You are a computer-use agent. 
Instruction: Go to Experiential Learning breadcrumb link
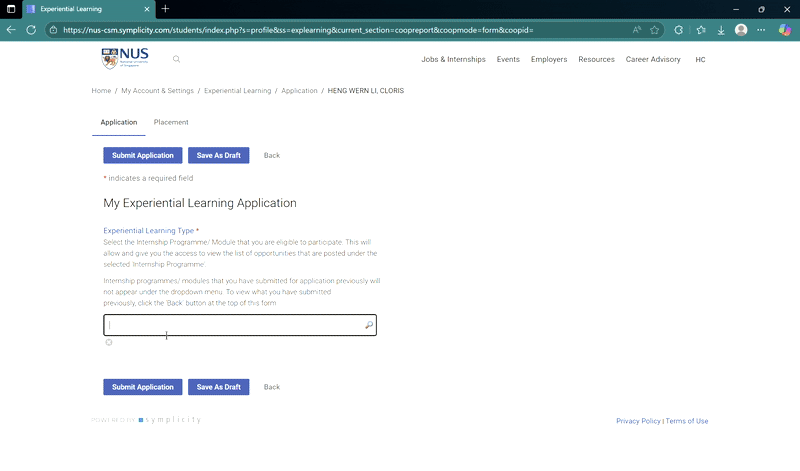coord(237,91)
